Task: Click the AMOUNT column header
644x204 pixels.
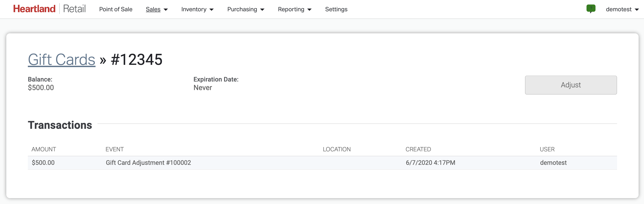Action: pyautogui.click(x=44, y=149)
